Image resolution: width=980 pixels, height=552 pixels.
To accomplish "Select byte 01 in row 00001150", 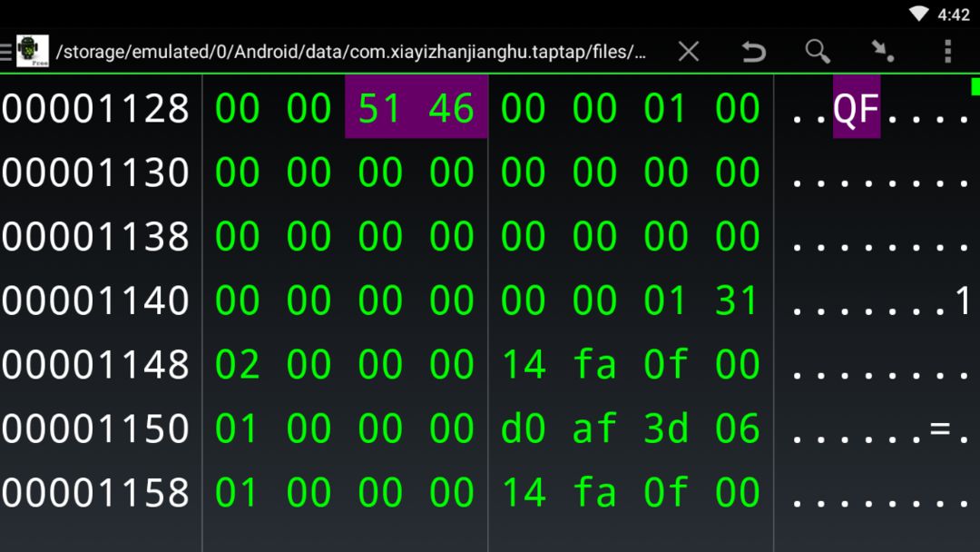I will (x=237, y=429).
